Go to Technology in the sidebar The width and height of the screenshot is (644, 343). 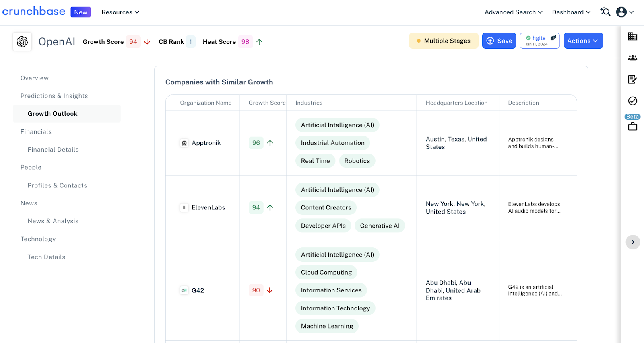(38, 239)
